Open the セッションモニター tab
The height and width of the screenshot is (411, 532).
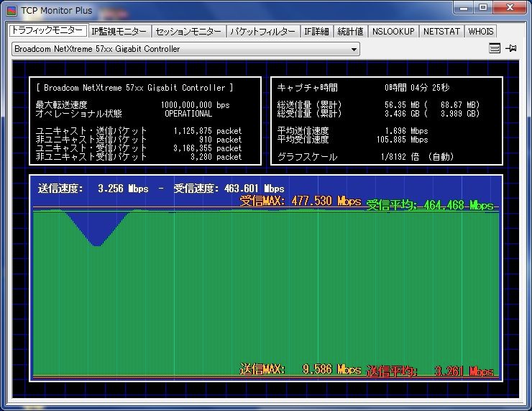point(188,32)
